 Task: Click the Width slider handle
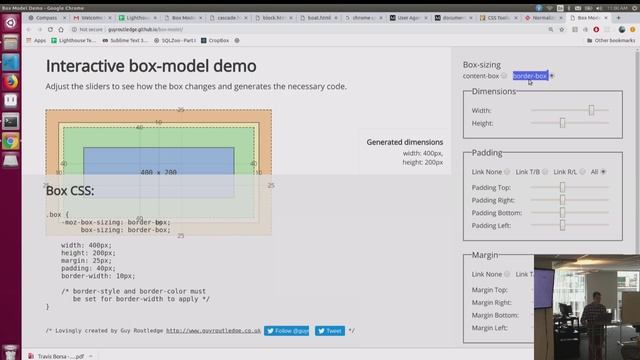pyautogui.click(x=591, y=110)
